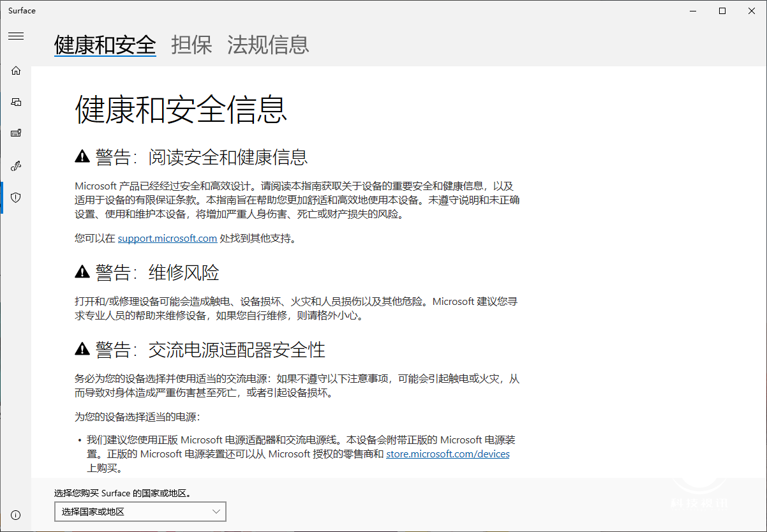Open the keyboard accessories icon

coord(16,133)
